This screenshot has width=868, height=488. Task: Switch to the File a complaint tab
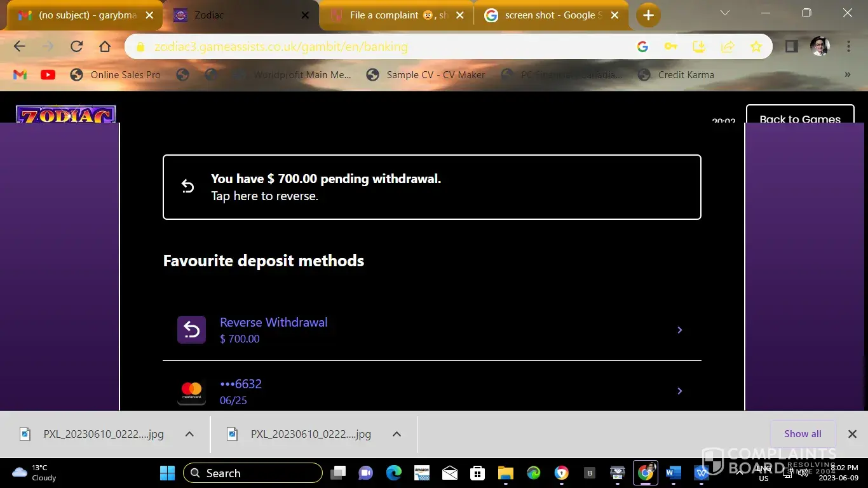click(396, 15)
